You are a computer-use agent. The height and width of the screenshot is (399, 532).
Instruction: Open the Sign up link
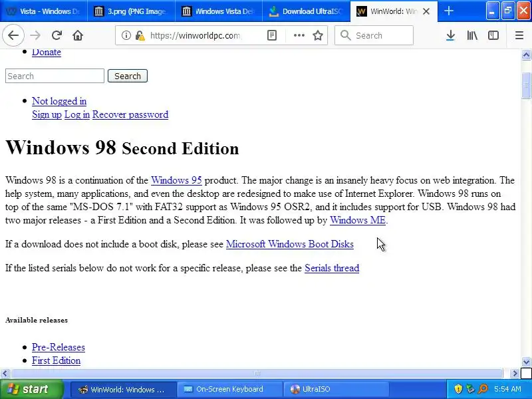pyautogui.click(x=47, y=114)
